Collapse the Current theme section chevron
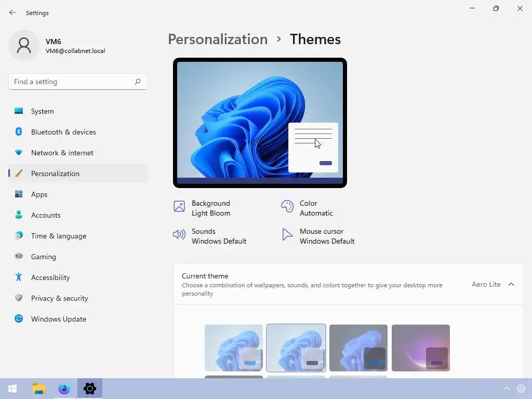Viewport: 532px width, 399px height. pos(511,284)
